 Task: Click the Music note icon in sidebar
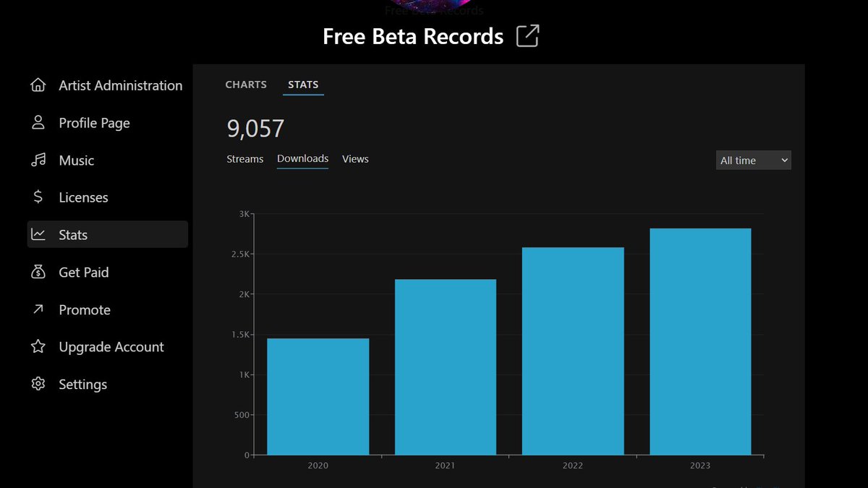pos(38,160)
